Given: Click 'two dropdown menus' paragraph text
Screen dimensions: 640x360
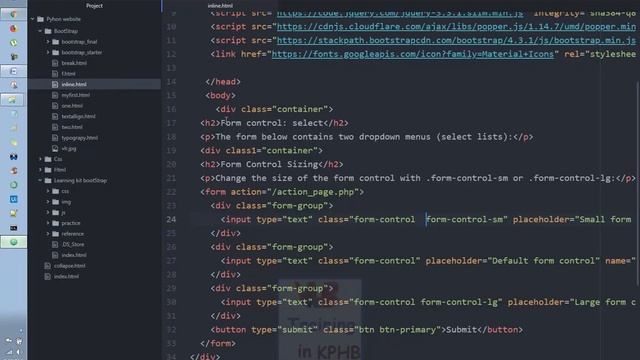Looking at the screenshot, I should point(384,137).
